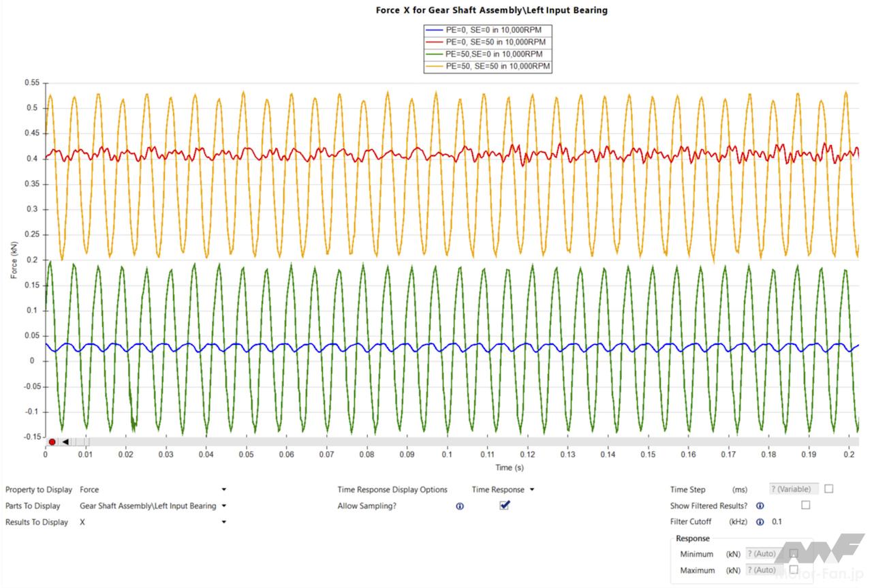The height and width of the screenshot is (588, 872).
Task: Tick the Time Step checkbox
Action: tap(828, 489)
